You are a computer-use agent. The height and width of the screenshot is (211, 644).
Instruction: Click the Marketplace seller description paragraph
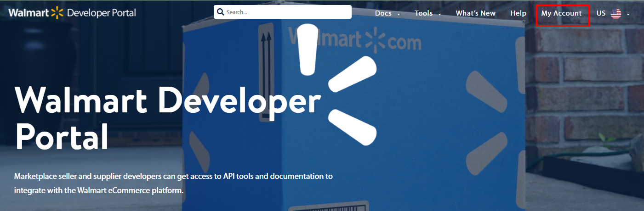173,183
